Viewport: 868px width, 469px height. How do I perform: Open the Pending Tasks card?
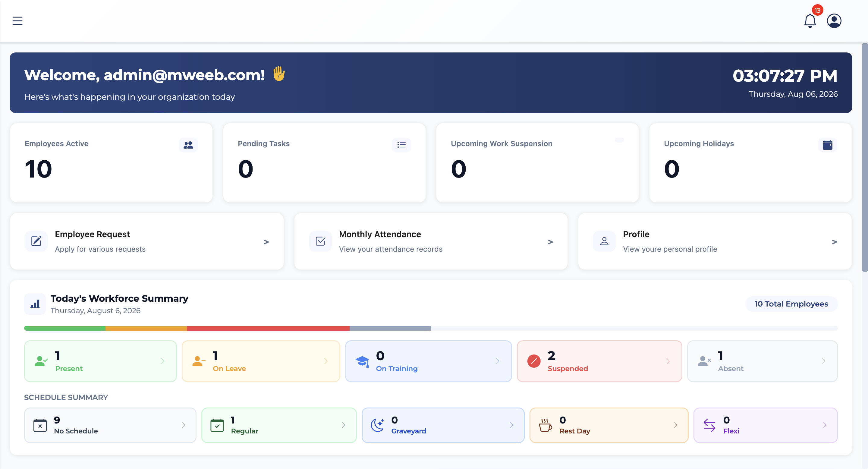[x=324, y=163]
